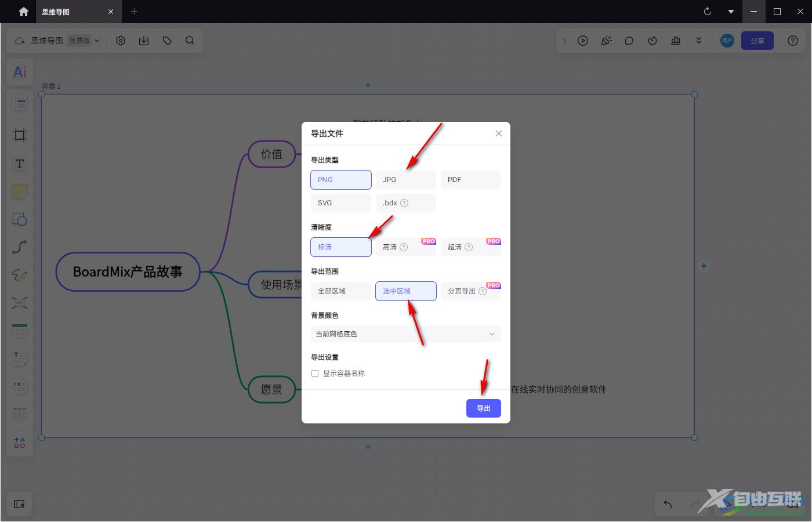Show info for 超清 help icon

pyautogui.click(x=469, y=247)
